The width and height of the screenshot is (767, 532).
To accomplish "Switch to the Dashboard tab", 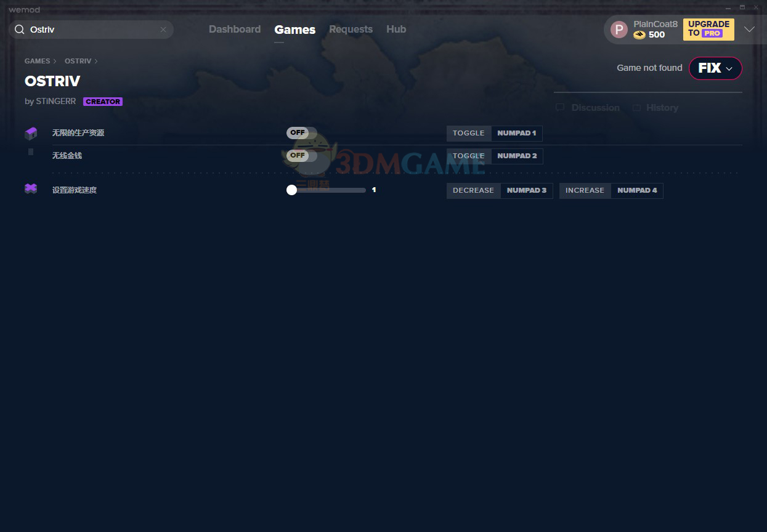I will coord(234,30).
